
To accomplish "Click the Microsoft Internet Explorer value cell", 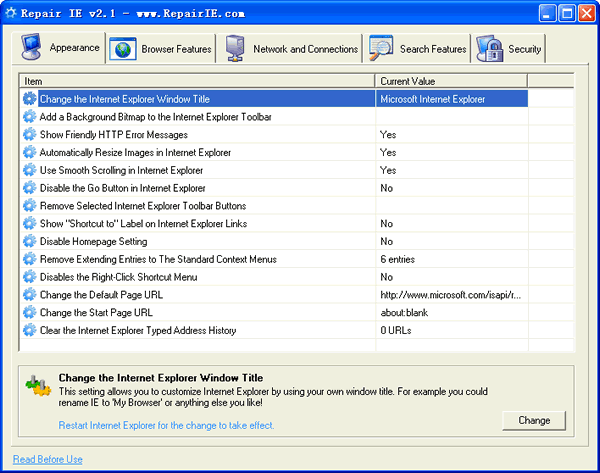I will [x=452, y=99].
